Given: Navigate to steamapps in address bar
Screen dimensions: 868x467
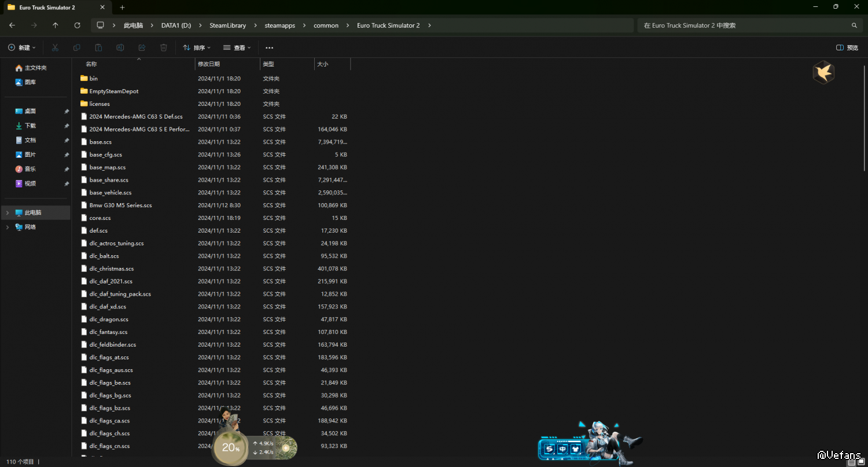Looking at the screenshot, I should [279, 25].
